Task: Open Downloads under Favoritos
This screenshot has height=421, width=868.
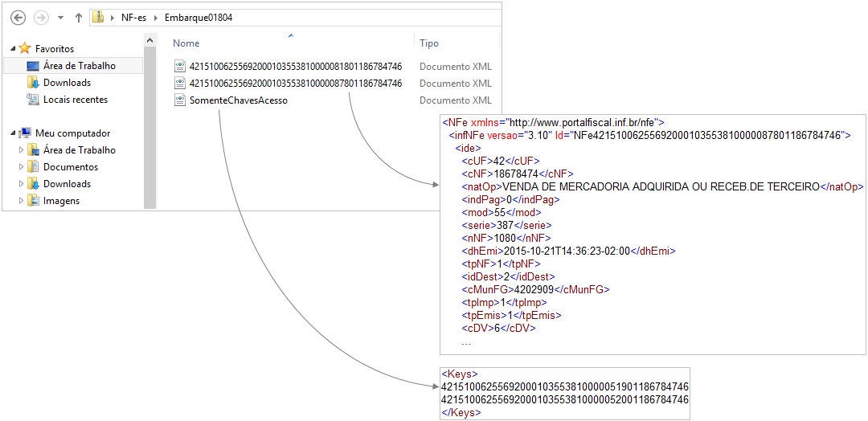Action: click(x=67, y=83)
